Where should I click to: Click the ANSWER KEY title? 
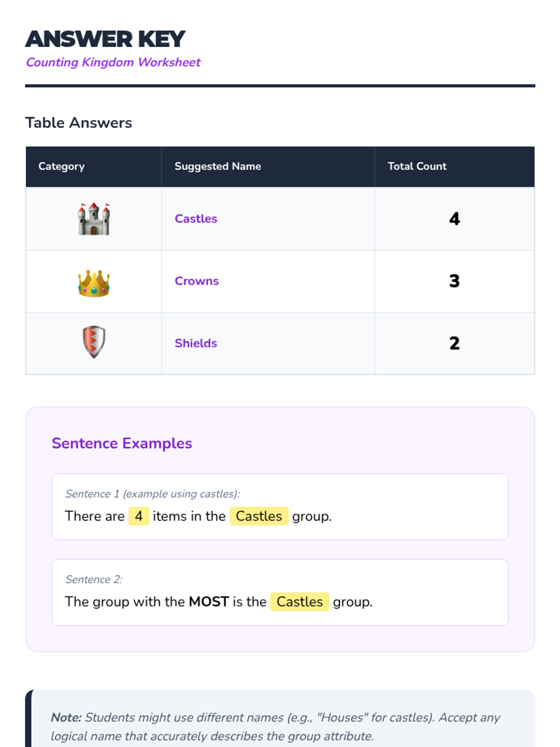click(x=105, y=39)
